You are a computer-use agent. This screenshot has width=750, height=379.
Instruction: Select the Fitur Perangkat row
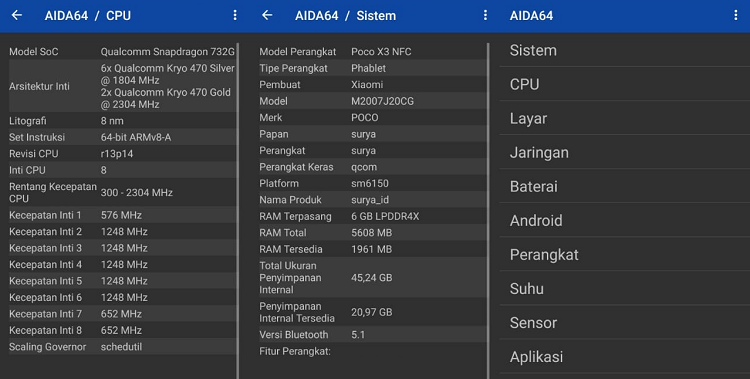373,351
